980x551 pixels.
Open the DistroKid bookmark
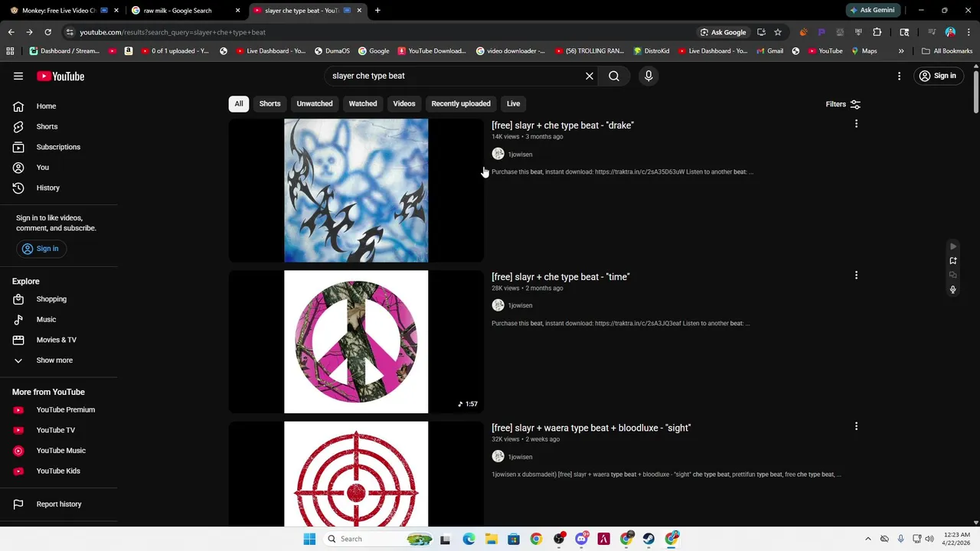[651, 51]
